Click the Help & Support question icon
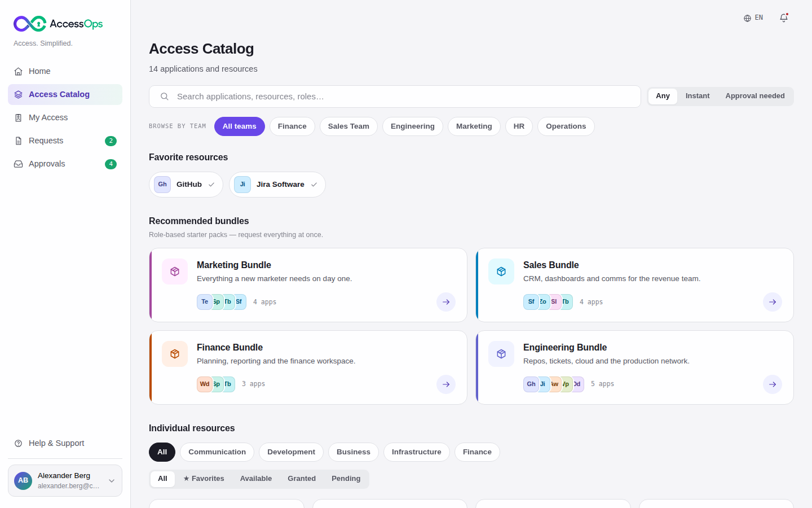This screenshot has width=812, height=508. coord(18,443)
